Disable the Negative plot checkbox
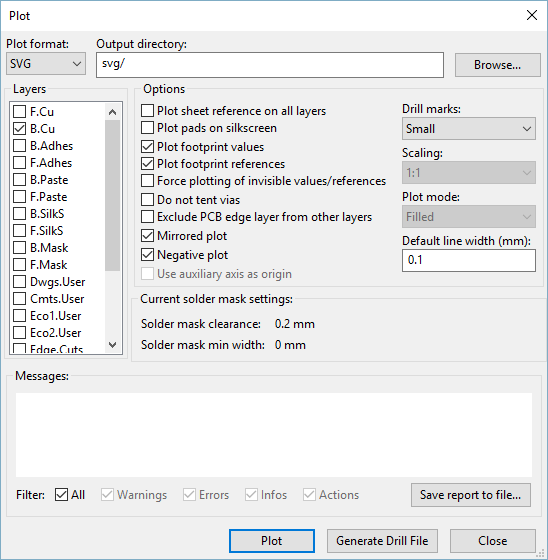Screen dimensions: 548x560 (147, 255)
